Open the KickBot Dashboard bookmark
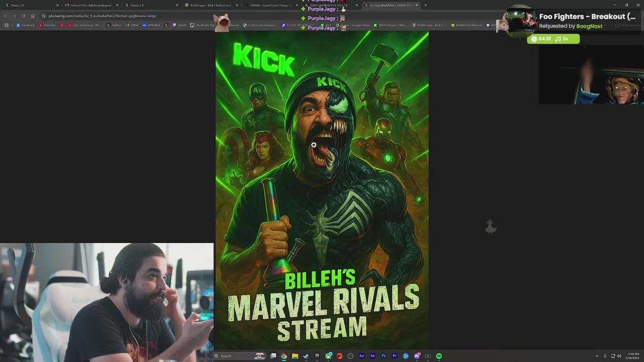Screen dimensions: 644x362 (x=466, y=25)
